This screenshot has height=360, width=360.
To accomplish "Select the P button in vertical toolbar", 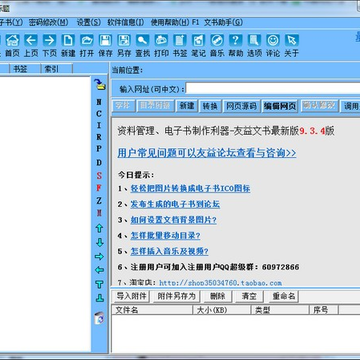I will pos(99,149).
